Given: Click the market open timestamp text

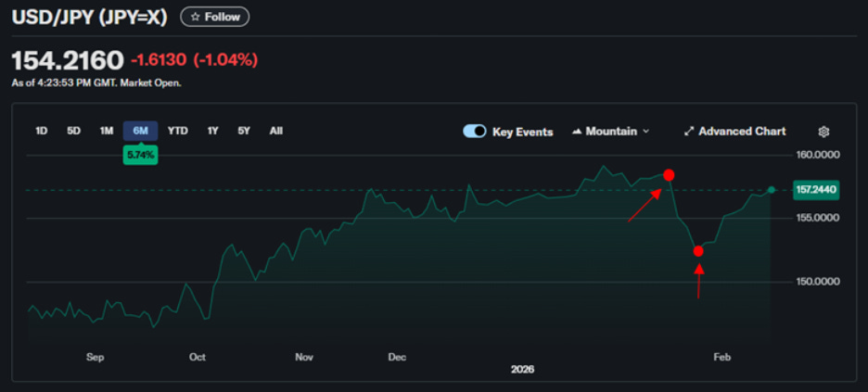Looking at the screenshot, I should 96,83.
